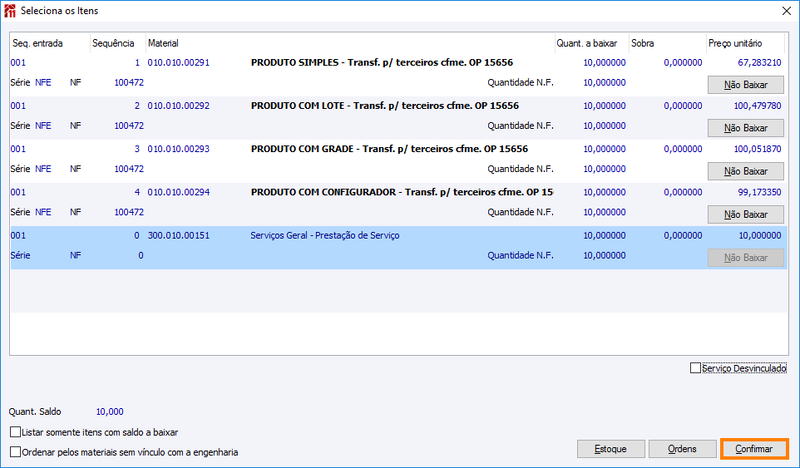Click unit price 67,283210
This screenshot has height=468, width=800.
click(759, 63)
